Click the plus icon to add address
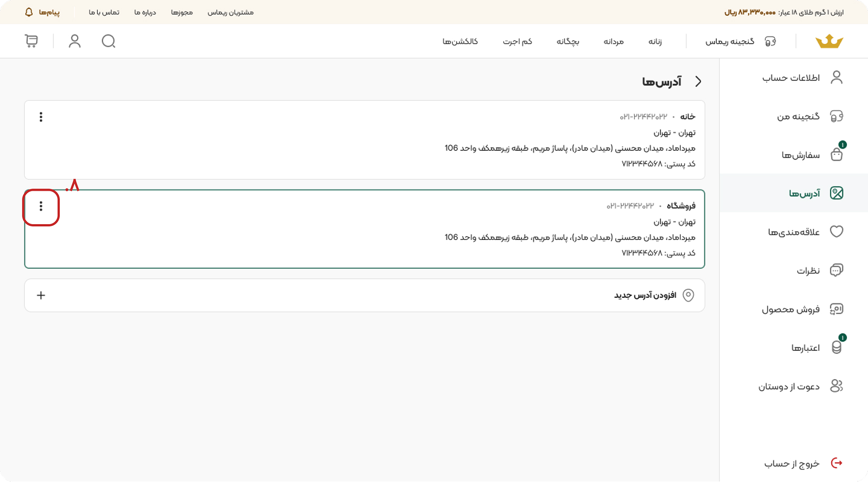 pyautogui.click(x=41, y=295)
